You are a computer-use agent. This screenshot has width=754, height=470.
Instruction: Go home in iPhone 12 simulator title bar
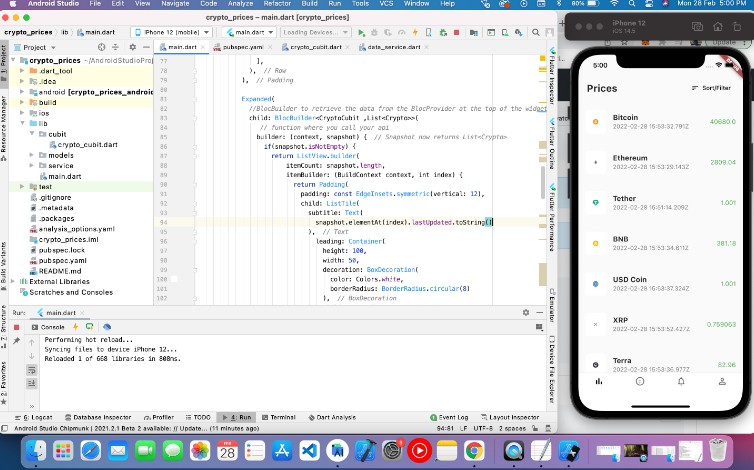coord(717,27)
